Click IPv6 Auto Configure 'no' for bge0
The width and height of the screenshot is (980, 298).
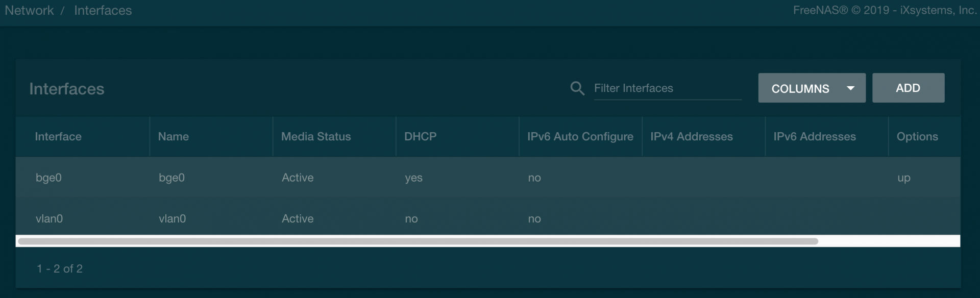pyautogui.click(x=534, y=178)
